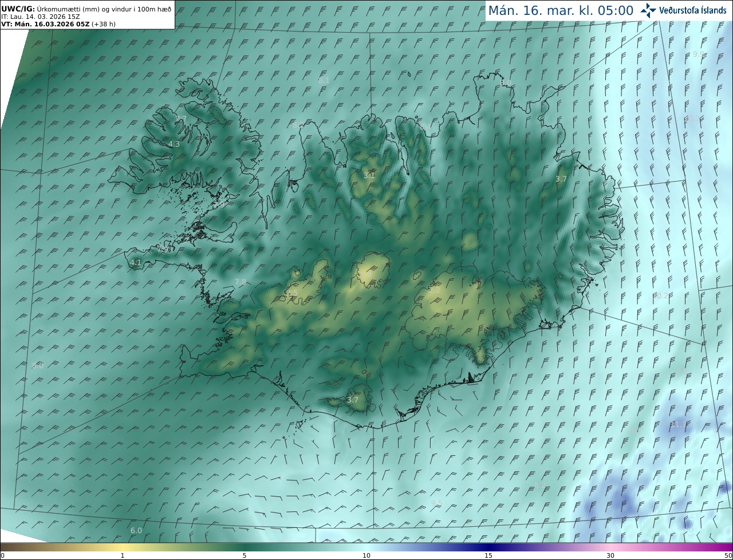Select the 'IT: Lau. 14. 03. 2026 15Z' line
Screen dimensions: 733x560
(x=41, y=17)
